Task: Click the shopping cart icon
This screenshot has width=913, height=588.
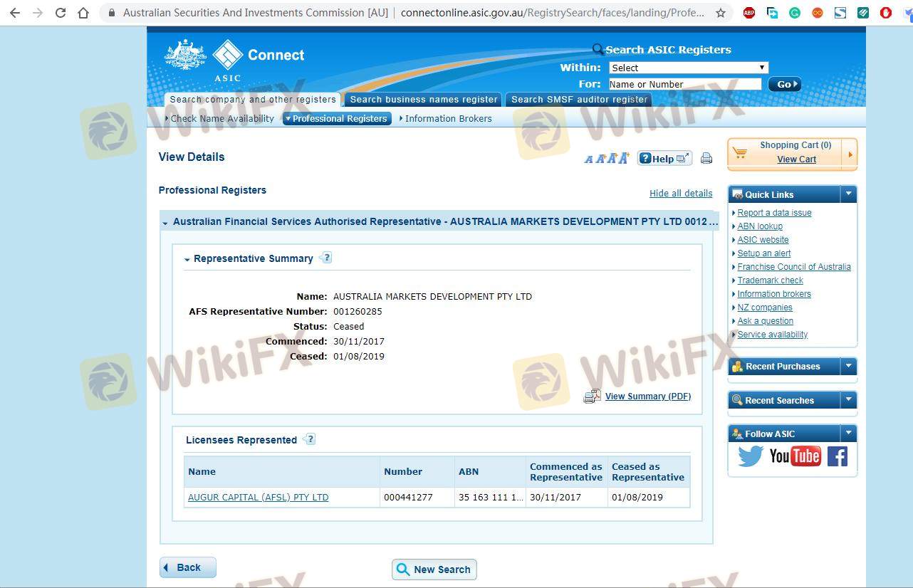Action: 741,153
